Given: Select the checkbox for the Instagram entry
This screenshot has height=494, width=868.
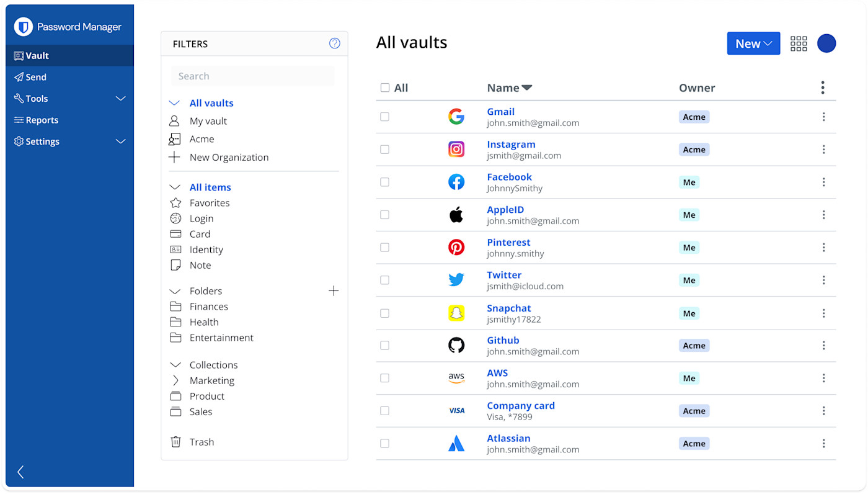Looking at the screenshot, I should pos(385,149).
